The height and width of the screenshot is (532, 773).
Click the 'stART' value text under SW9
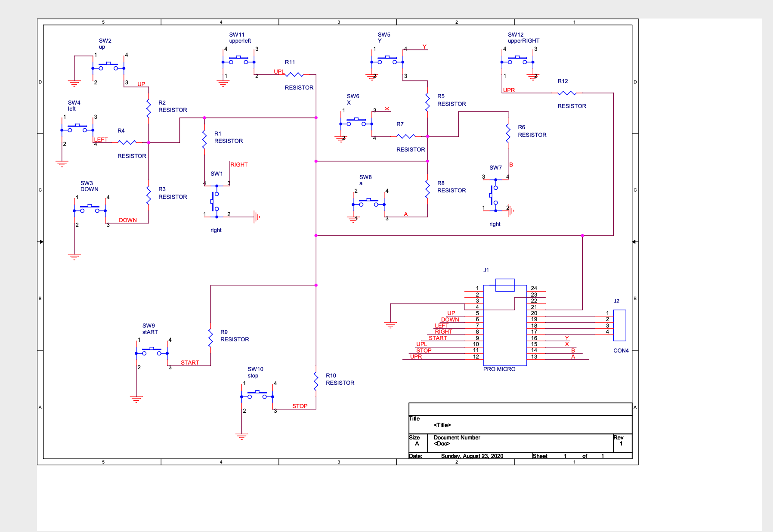point(150,332)
